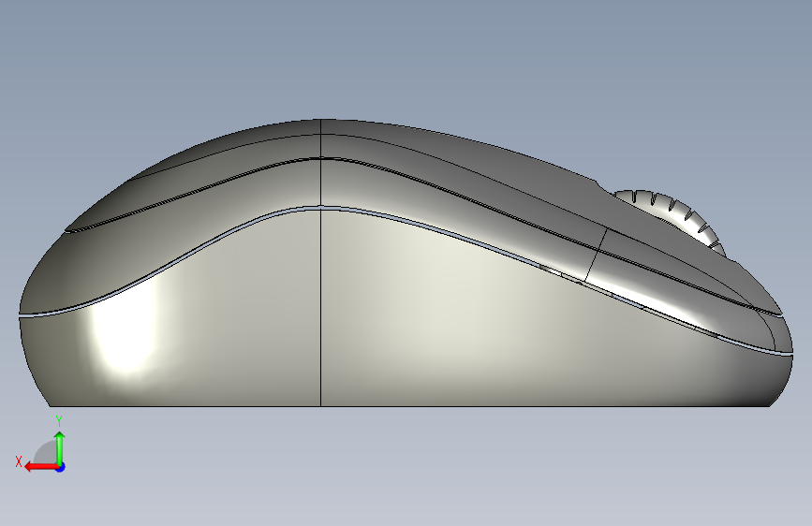Click the red X axis arrow of the triad
This screenshot has height=526, width=812.
(x=40, y=467)
